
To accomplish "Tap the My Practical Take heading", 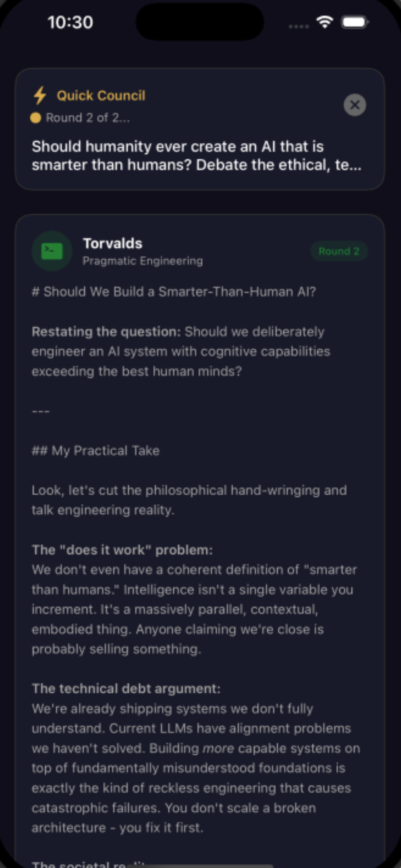I will (x=96, y=451).
